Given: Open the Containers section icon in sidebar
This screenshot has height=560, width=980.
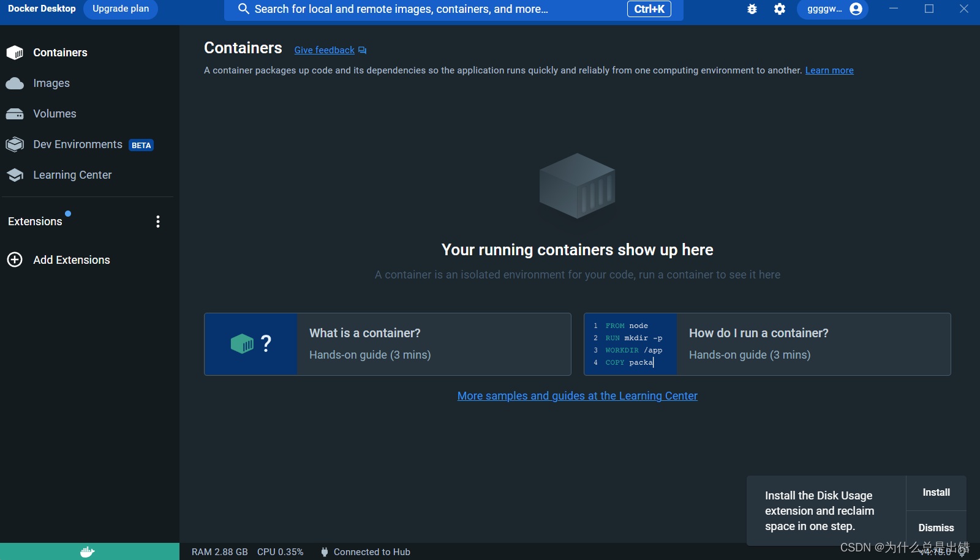Looking at the screenshot, I should pos(15,53).
